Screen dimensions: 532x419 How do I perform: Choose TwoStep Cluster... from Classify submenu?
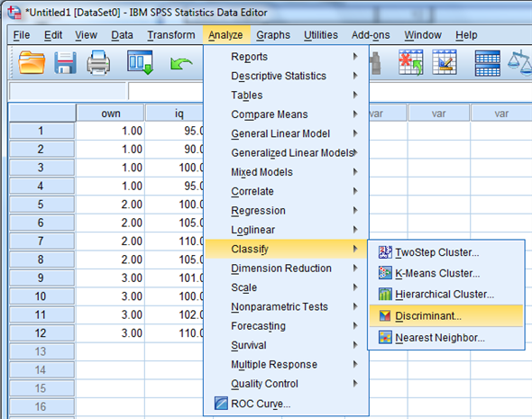pyautogui.click(x=446, y=252)
